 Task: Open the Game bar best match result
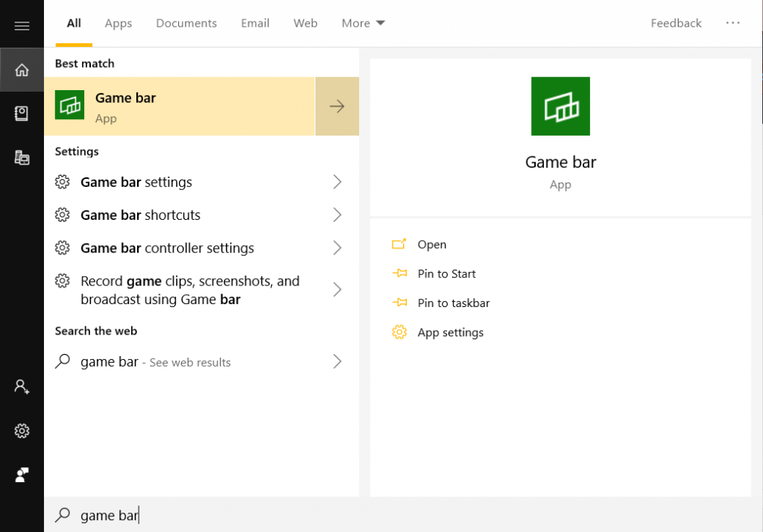(x=180, y=106)
